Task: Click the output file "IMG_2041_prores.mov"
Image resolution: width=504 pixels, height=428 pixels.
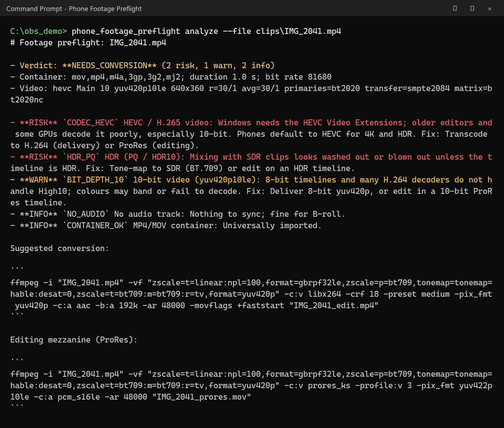Action: coord(202,397)
